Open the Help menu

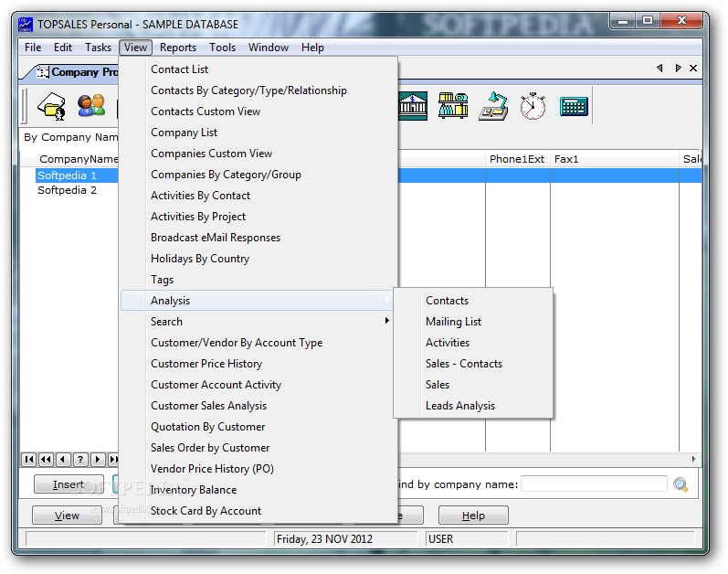click(x=312, y=48)
